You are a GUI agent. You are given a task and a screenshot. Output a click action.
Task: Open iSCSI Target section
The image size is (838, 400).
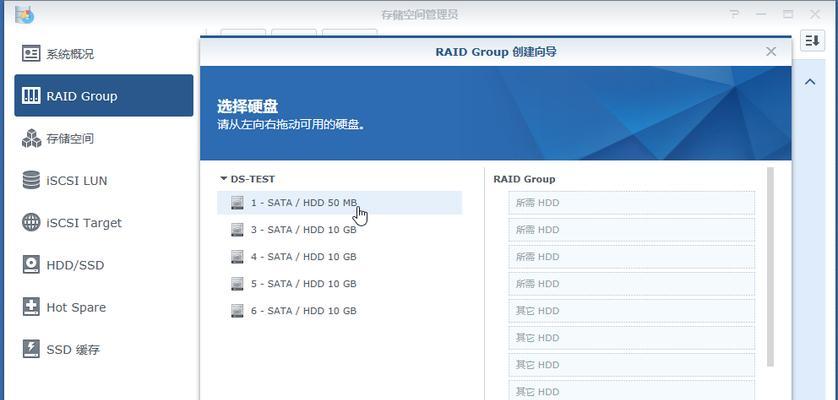click(x=103, y=222)
